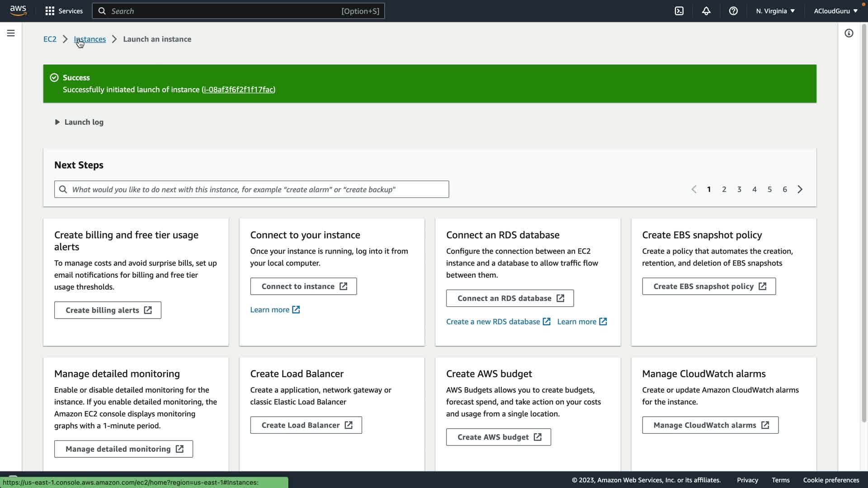
Task: Open the AWS CloudShell icon
Action: pyautogui.click(x=679, y=11)
